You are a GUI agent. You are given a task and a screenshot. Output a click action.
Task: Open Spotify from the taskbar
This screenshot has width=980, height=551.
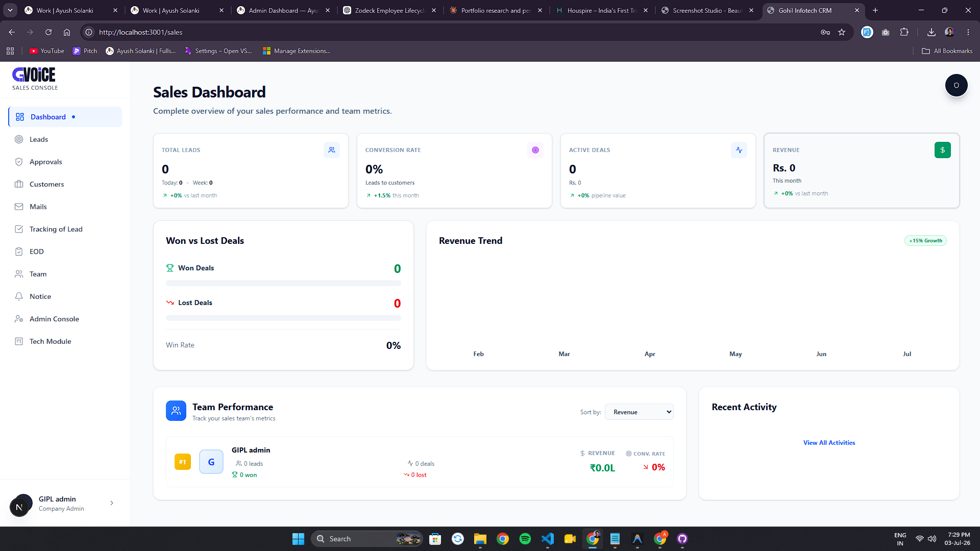coord(525,539)
